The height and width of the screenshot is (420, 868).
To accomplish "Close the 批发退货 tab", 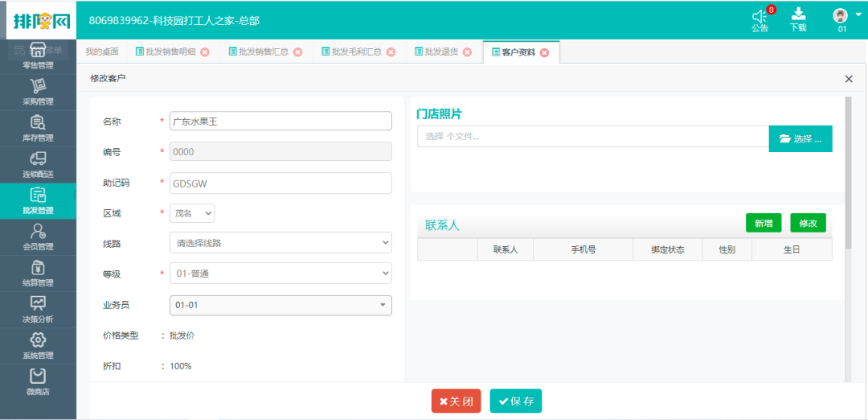I will tap(466, 52).
